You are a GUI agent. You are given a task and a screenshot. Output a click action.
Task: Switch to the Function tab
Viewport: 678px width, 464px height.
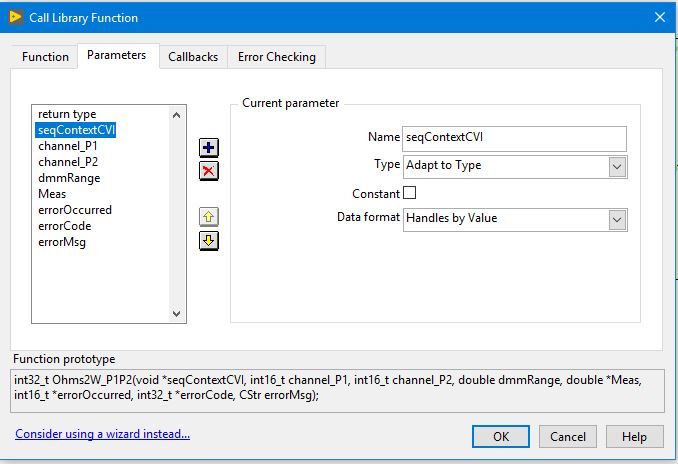(46, 57)
